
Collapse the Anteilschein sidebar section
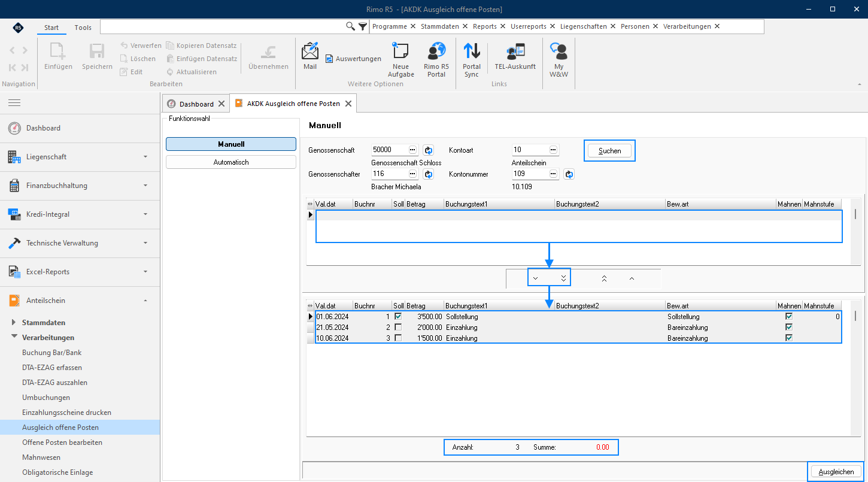pos(80,301)
